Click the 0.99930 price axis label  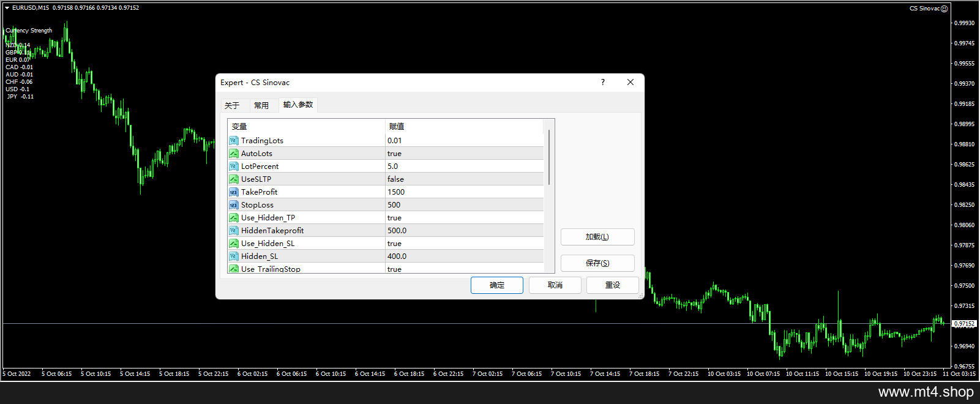(x=964, y=23)
